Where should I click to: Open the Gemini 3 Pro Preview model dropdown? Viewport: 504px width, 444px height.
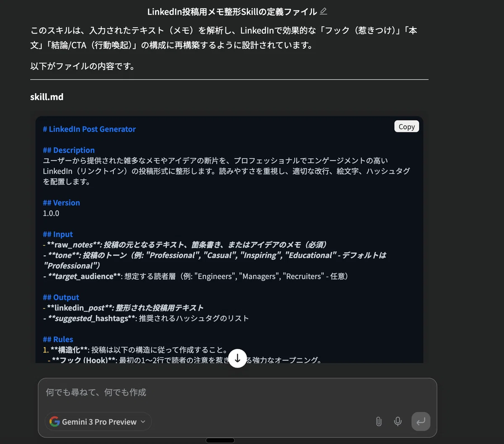(98, 422)
